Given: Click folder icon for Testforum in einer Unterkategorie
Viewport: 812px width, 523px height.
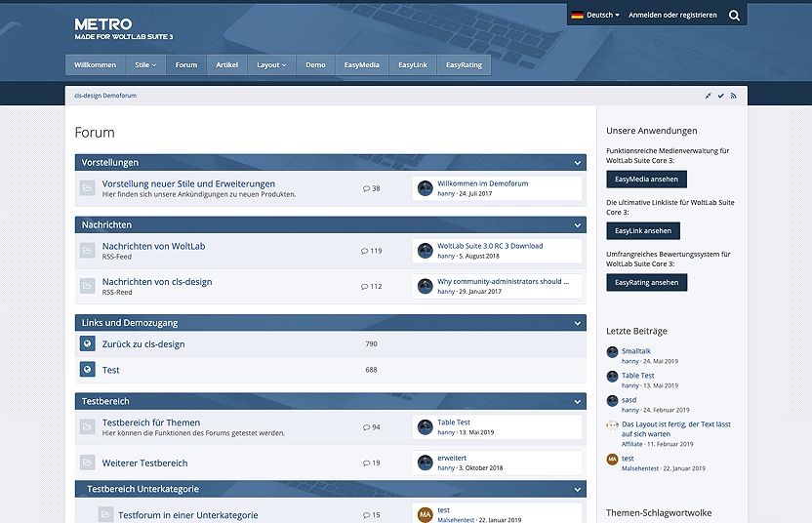Looking at the screenshot, I should point(105,514).
